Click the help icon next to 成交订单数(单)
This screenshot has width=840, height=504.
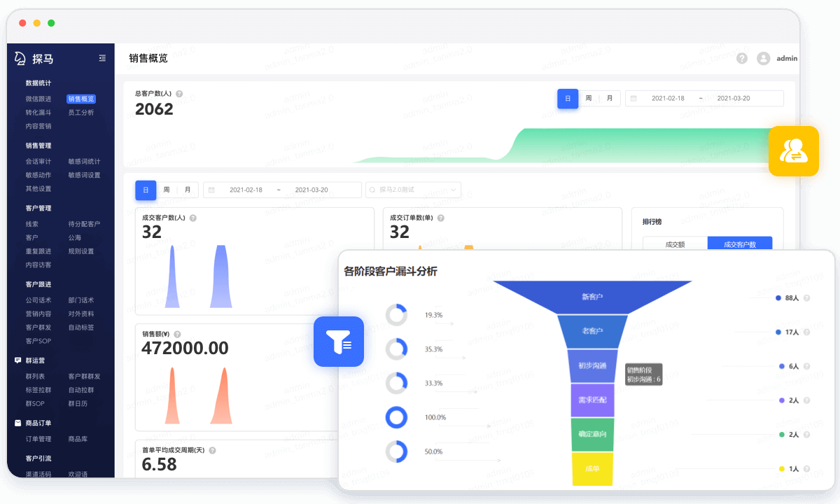point(441,218)
